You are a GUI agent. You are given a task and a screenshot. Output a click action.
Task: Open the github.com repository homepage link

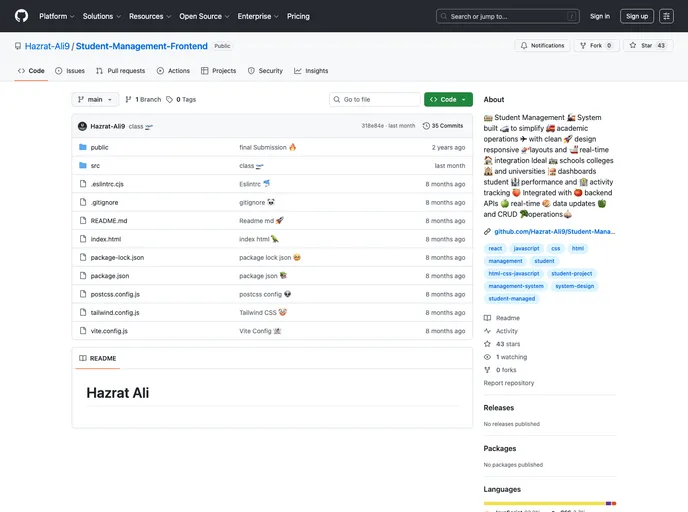click(555, 232)
